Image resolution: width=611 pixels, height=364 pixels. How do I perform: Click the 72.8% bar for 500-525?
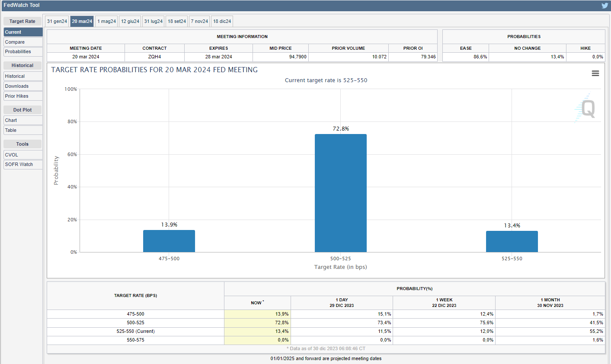click(x=340, y=193)
